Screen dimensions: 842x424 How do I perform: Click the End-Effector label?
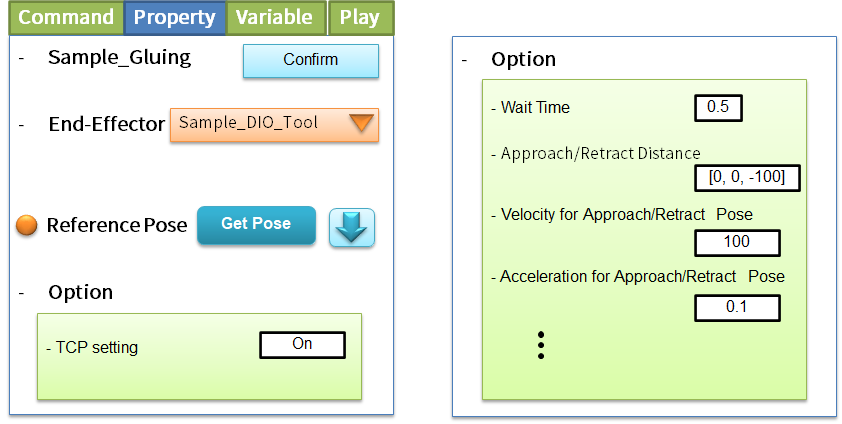[x=106, y=125]
